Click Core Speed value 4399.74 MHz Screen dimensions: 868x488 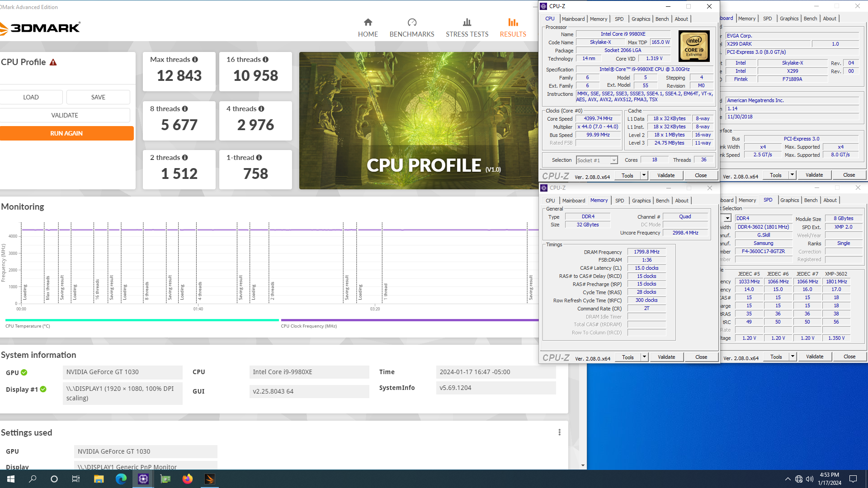click(x=598, y=119)
